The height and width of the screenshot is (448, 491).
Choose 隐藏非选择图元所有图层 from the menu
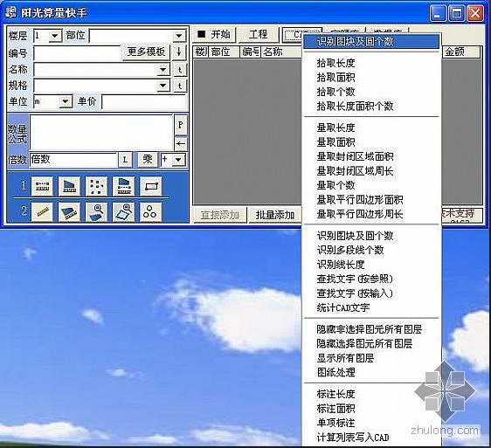point(371,329)
